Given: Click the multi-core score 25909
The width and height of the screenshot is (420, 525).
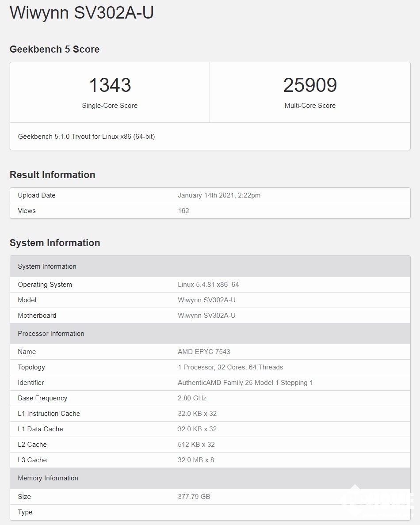Looking at the screenshot, I should [x=310, y=85].
